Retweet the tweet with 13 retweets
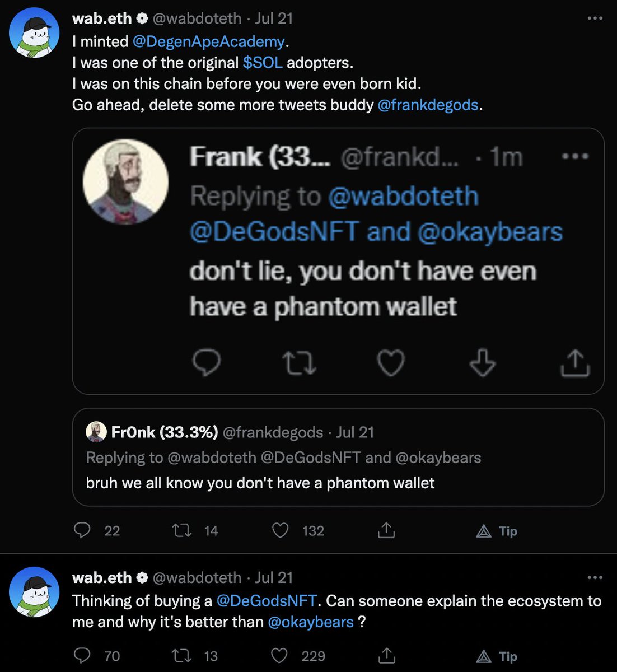617x672 pixels. (x=181, y=656)
